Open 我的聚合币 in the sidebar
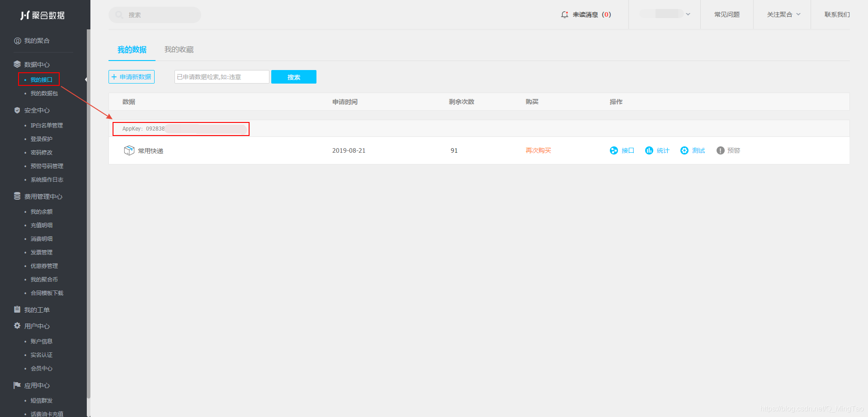 (44, 279)
